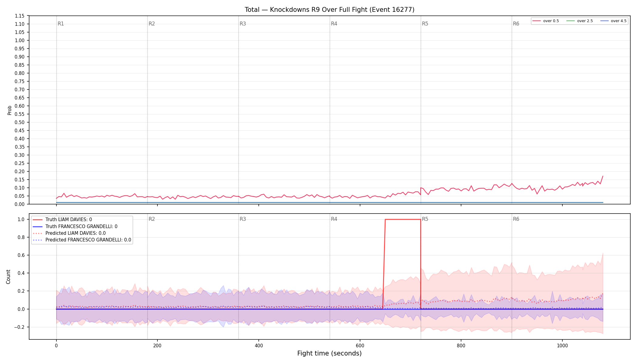The width and height of the screenshot is (637, 364).
Task: Click the 'Prob' y-axis label
Action: (x=9, y=110)
